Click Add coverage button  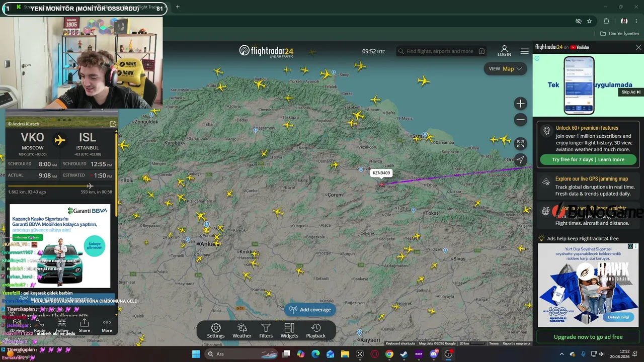pos(310,310)
